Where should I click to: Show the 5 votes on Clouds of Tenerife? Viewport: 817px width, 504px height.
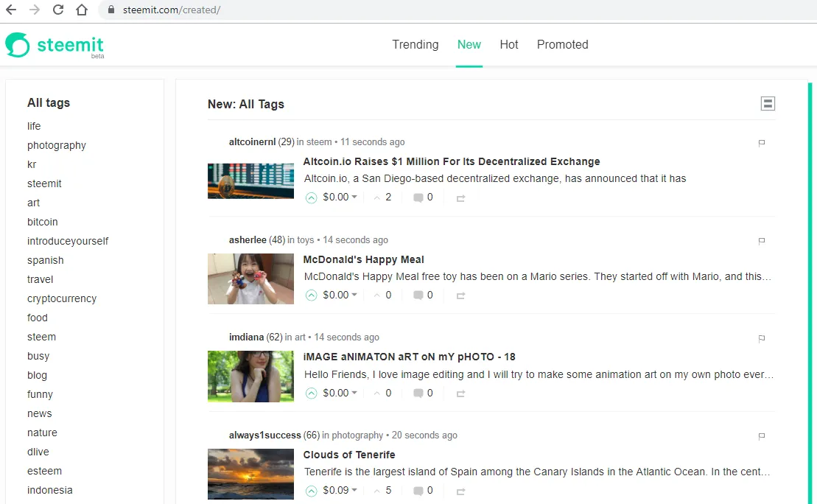tap(382, 491)
